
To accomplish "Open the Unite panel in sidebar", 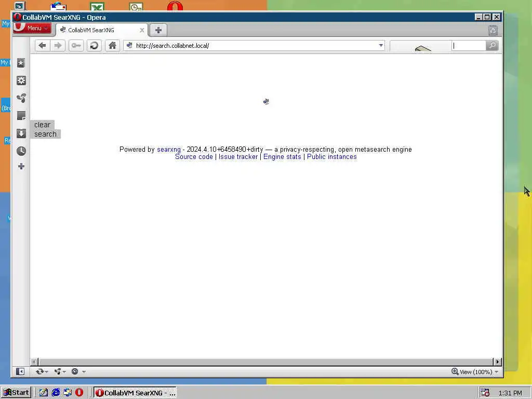I will point(21,98).
